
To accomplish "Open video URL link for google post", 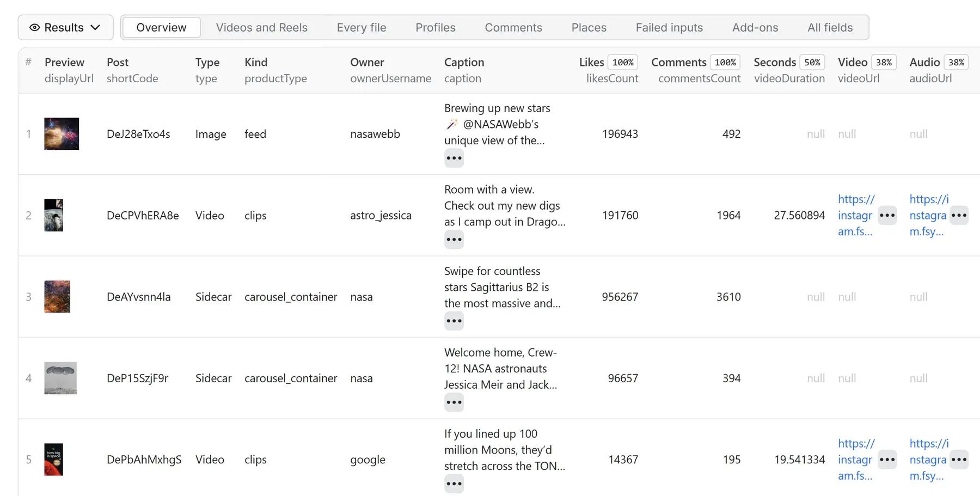I will point(856,460).
